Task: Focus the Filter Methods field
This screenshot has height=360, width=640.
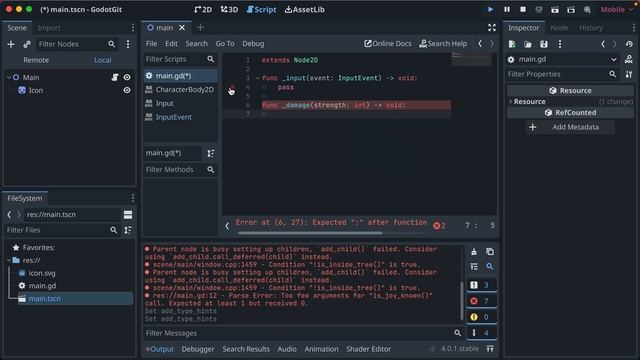Action: click(x=180, y=169)
